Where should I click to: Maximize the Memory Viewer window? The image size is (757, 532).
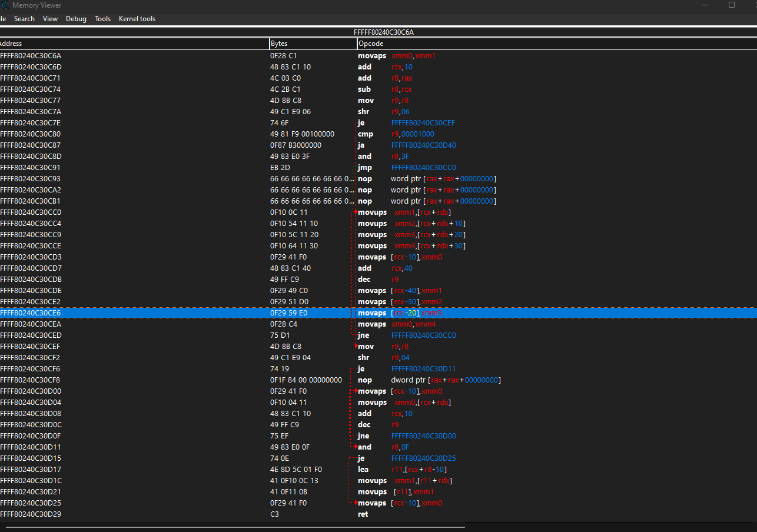pyautogui.click(x=732, y=5)
